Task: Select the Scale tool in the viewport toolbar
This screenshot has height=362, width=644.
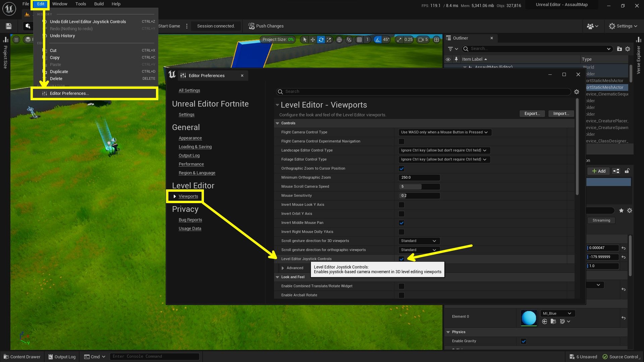Action: [329, 40]
